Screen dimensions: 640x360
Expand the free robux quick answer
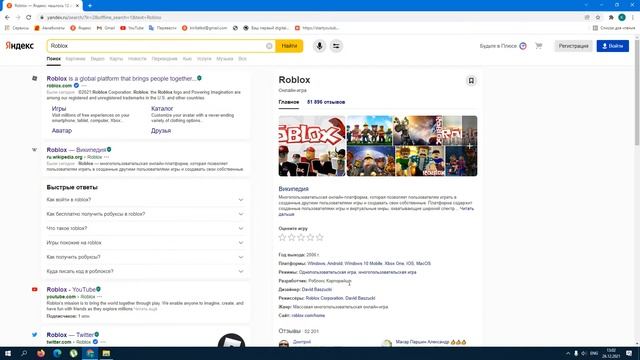click(145, 214)
